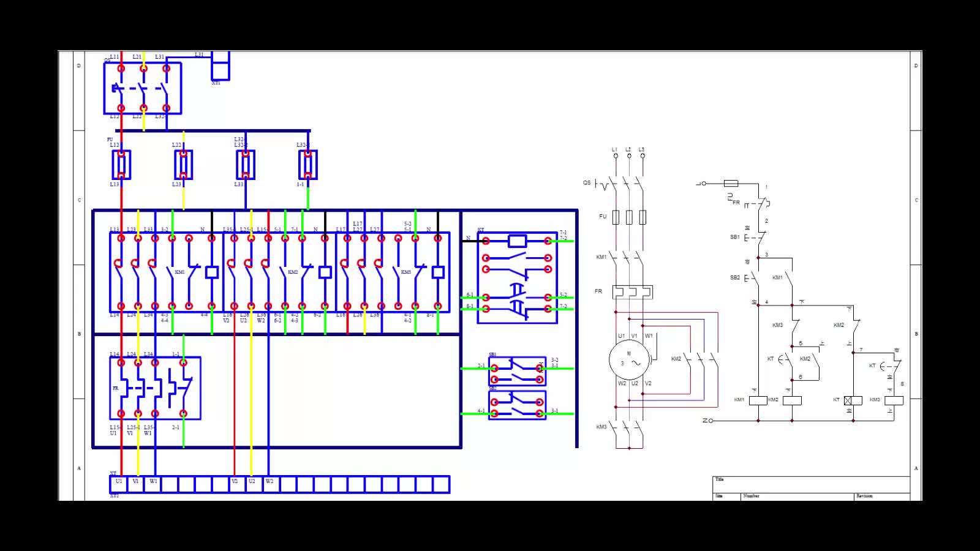Select the KM1 contactor coil symbol
The height and width of the screenshot is (551, 980).
(x=212, y=272)
